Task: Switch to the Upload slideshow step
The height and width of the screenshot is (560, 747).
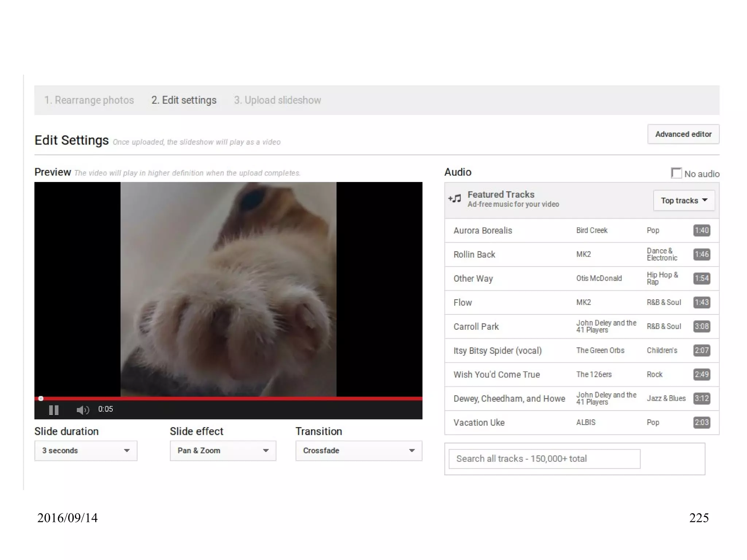Action: [277, 100]
